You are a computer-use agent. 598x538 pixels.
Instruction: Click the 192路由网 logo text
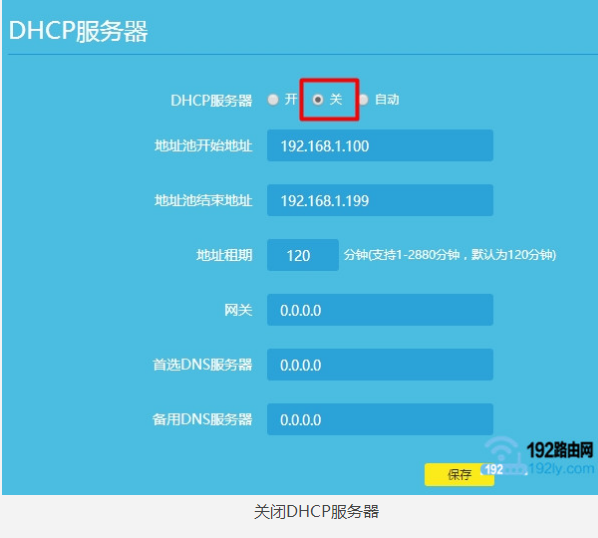(x=560, y=450)
